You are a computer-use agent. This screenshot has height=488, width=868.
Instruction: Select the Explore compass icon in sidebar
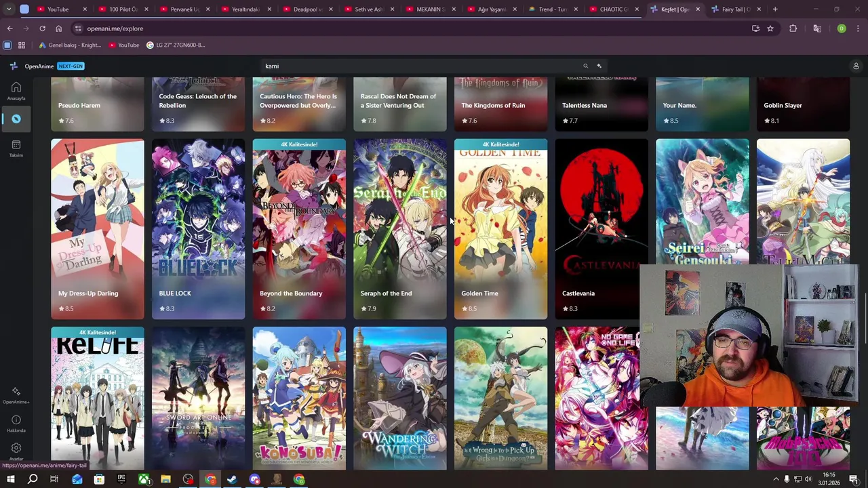(16, 119)
